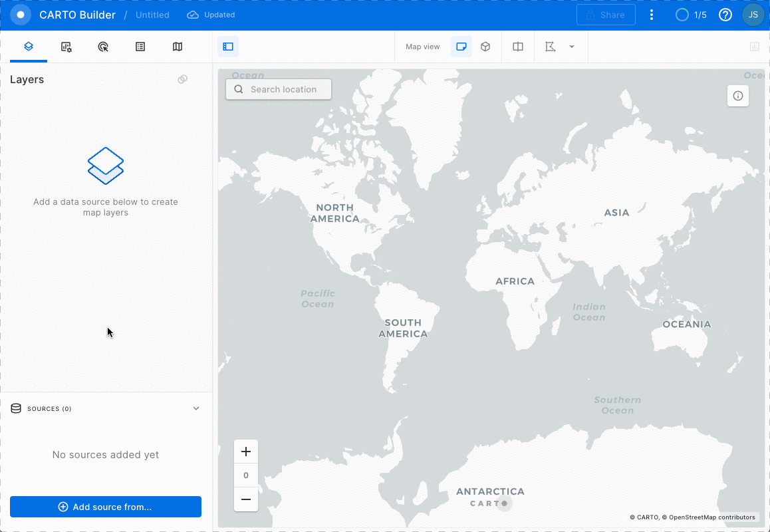Enable 2D map view mode
770x532 pixels.
[x=461, y=47]
